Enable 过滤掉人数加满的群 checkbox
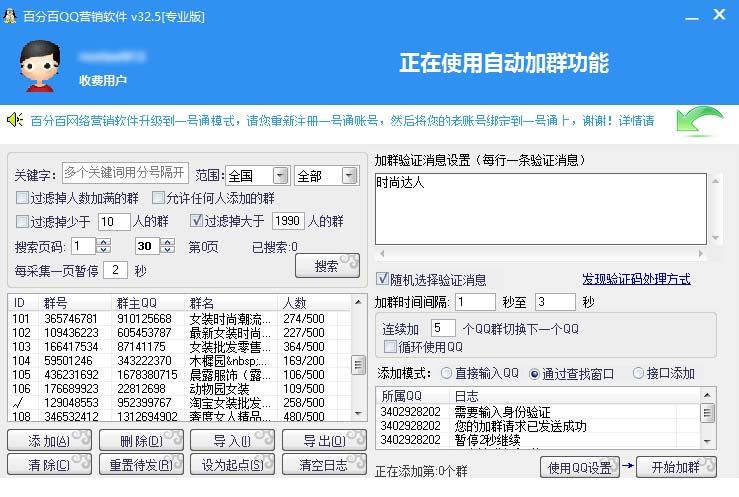The image size is (739, 497). (22, 197)
